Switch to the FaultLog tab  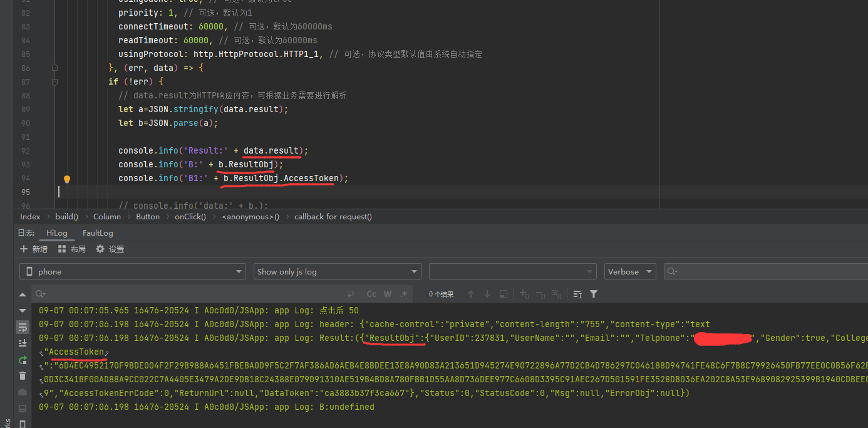pyautogui.click(x=98, y=232)
